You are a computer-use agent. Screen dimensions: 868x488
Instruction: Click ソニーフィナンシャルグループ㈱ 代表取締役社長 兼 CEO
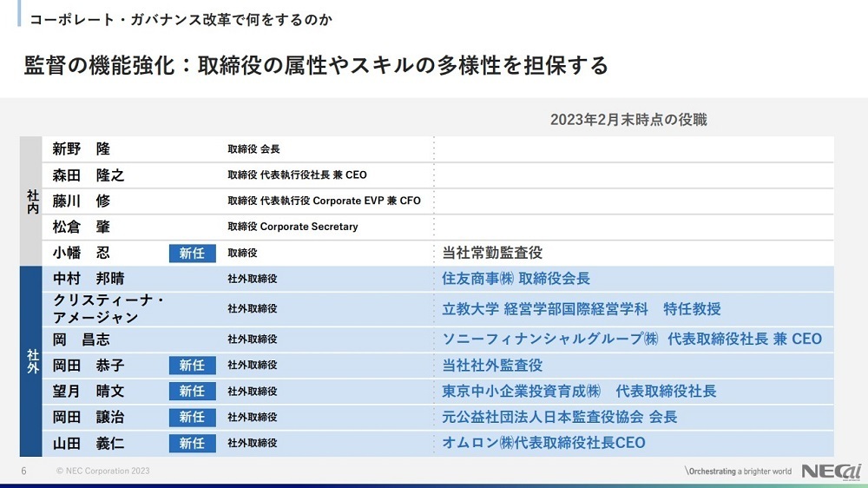[x=632, y=339]
